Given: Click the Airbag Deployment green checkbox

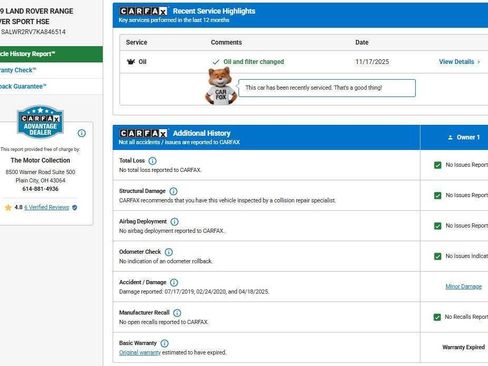Looking at the screenshot, I should (x=438, y=226).
